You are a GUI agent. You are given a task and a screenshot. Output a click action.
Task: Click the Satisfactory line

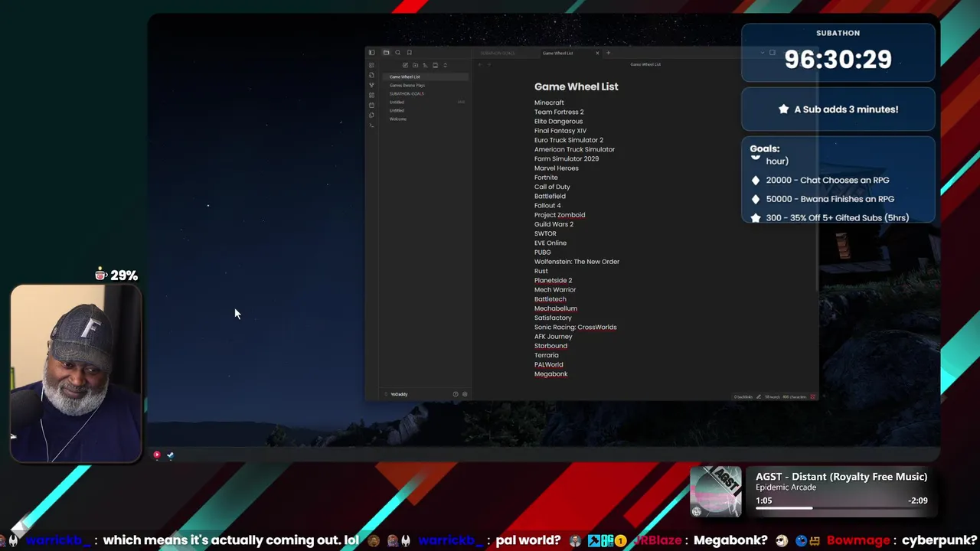(553, 318)
